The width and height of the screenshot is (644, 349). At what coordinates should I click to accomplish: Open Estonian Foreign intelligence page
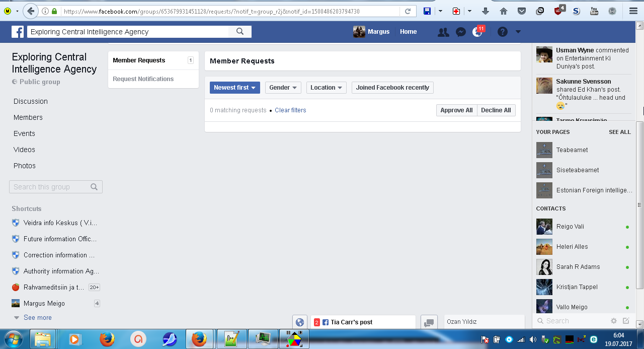click(x=584, y=190)
